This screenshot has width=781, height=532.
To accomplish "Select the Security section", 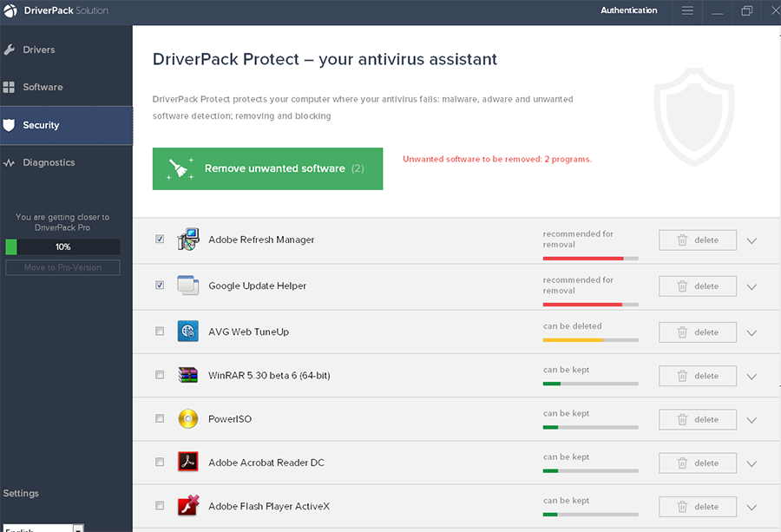I will click(x=66, y=125).
